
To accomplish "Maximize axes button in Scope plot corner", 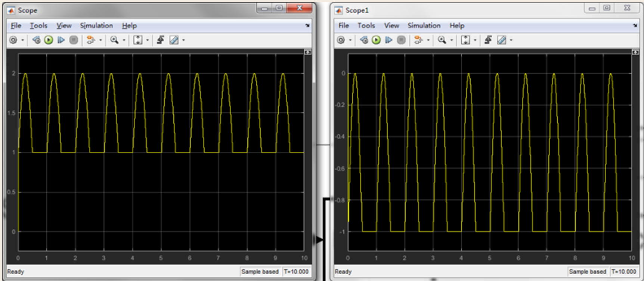I will [x=308, y=52].
